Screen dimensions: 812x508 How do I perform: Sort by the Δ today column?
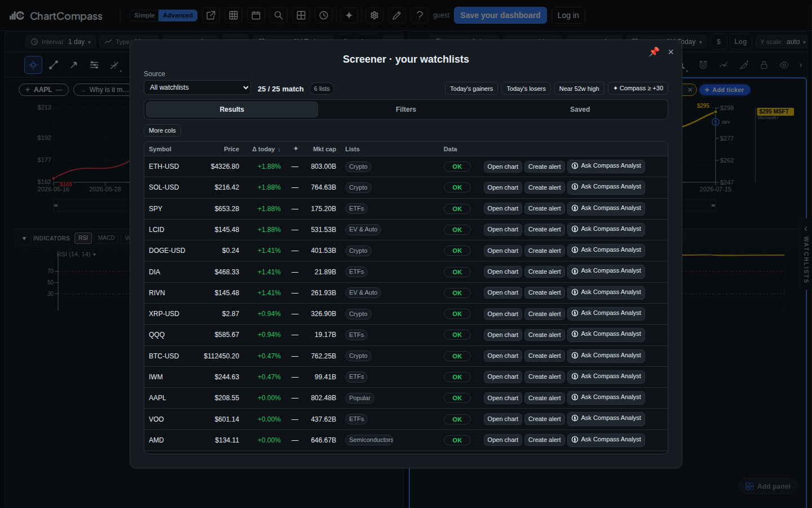click(x=266, y=149)
